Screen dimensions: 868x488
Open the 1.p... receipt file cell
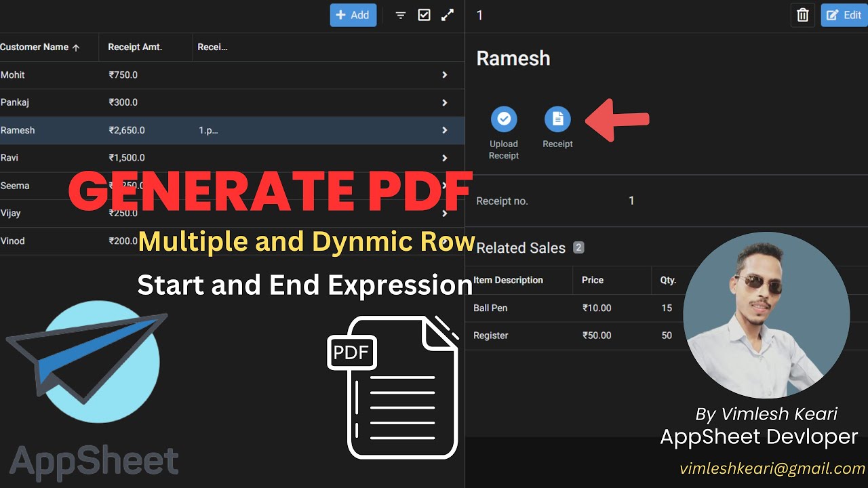(208, 130)
